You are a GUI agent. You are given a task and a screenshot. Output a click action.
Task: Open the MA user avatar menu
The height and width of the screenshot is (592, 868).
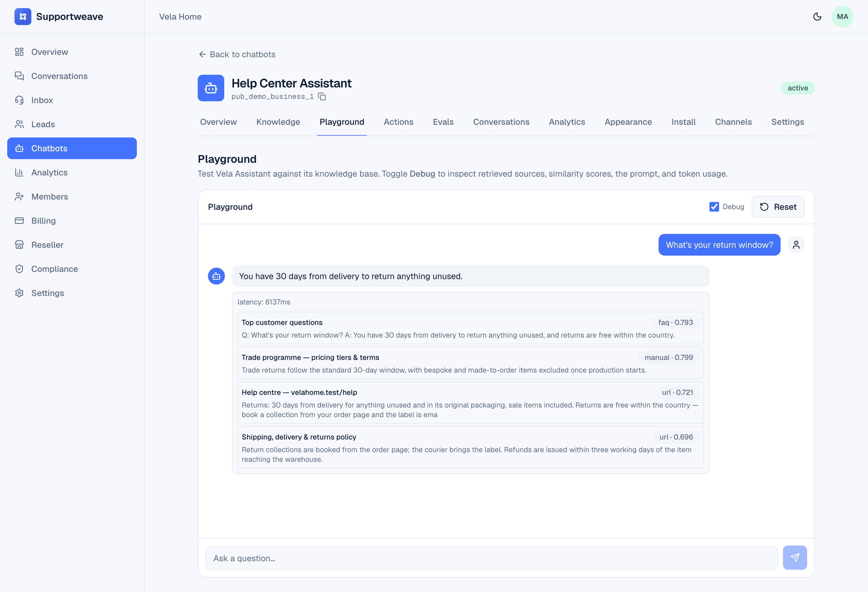click(842, 17)
